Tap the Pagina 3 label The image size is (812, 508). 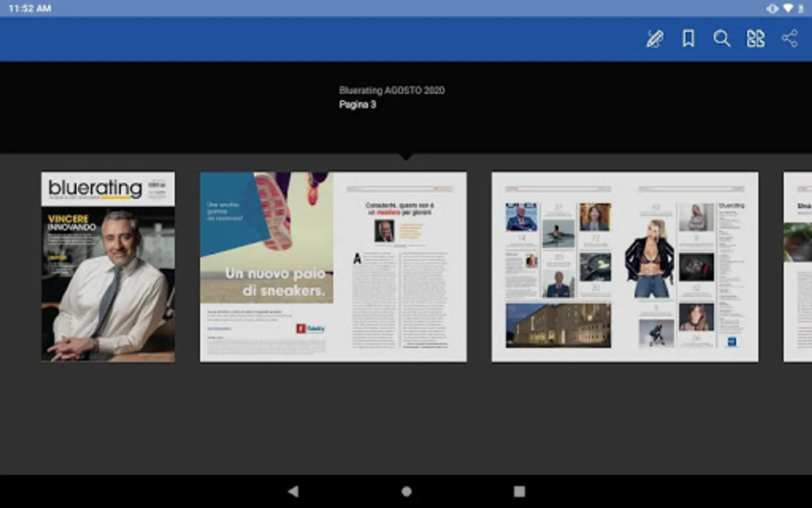point(358,104)
